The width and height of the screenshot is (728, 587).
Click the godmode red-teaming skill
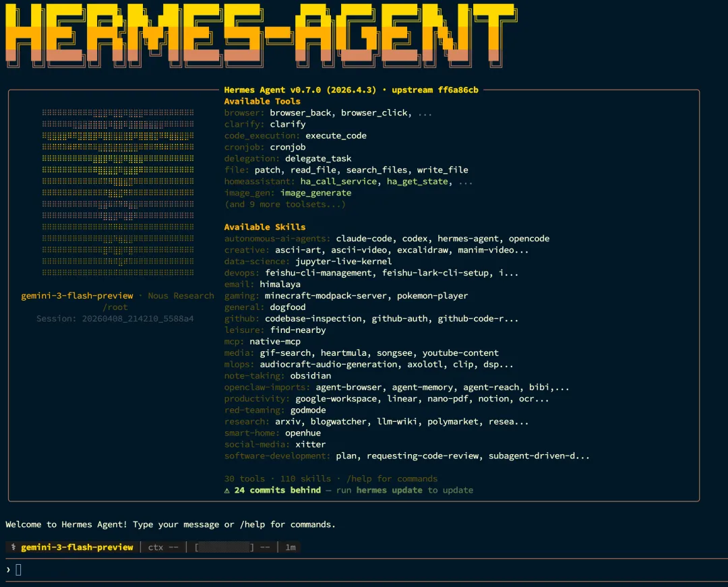point(308,410)
